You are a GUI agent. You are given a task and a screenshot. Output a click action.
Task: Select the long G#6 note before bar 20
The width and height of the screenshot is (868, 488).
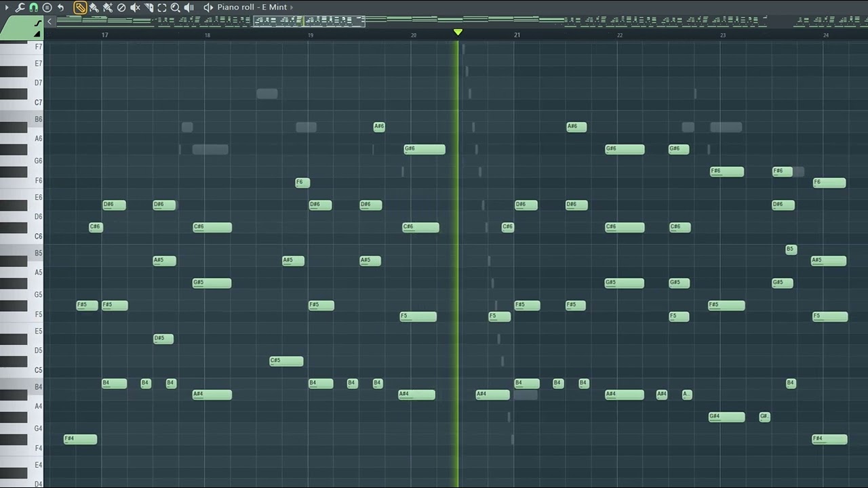[x=425, y=149]
